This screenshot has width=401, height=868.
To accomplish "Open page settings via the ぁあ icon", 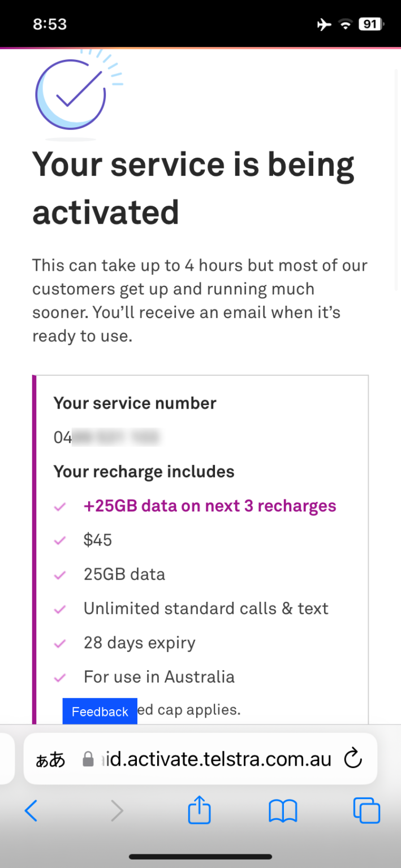I will [50, 759].
